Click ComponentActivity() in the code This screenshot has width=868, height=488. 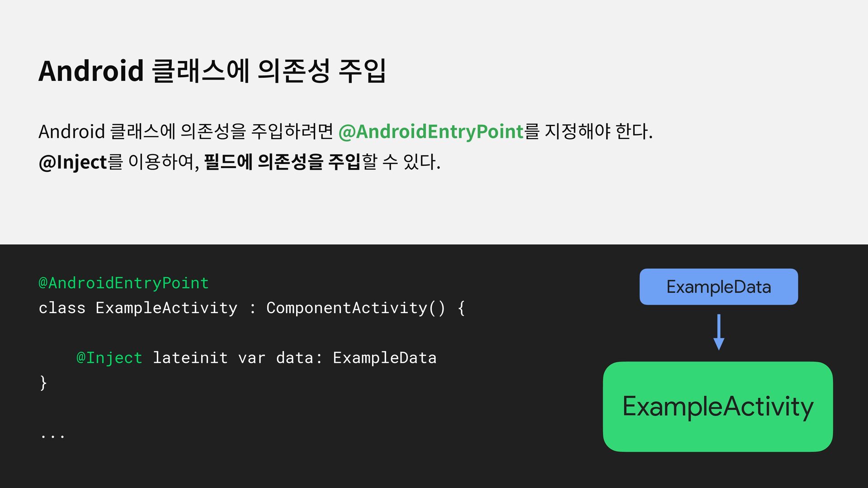pos(356,308)
